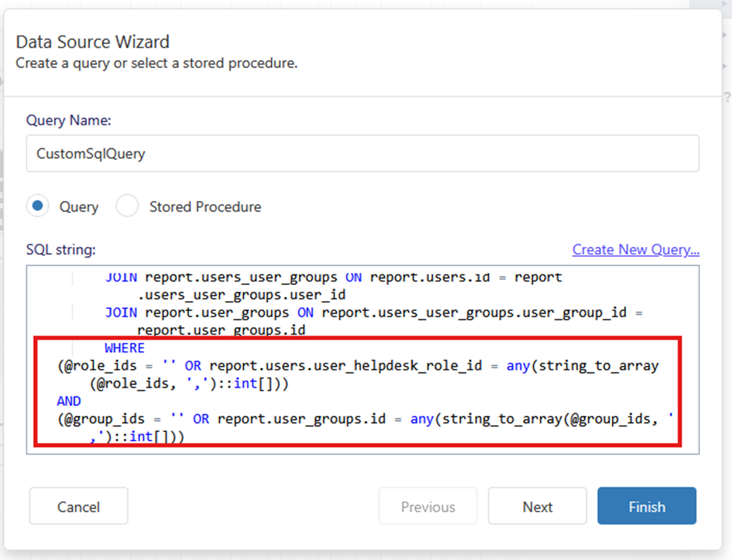This screenshot has height=560, width=732.
Task: Click the SQL string label
Action: [61, 250]
